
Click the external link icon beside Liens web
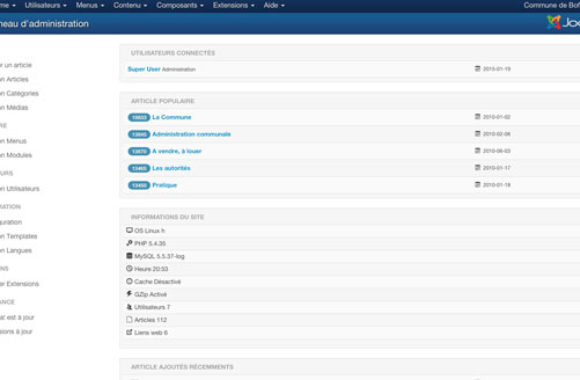click(129, 332)
